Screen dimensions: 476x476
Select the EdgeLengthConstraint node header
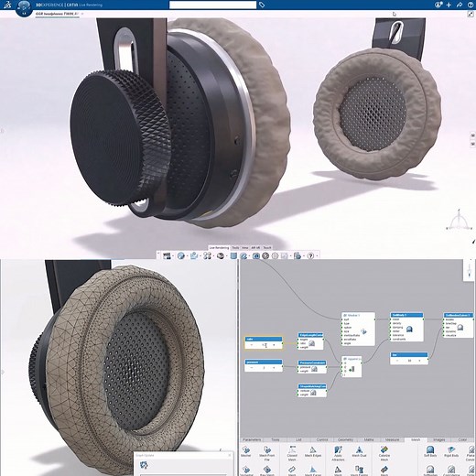click(310, 335)
